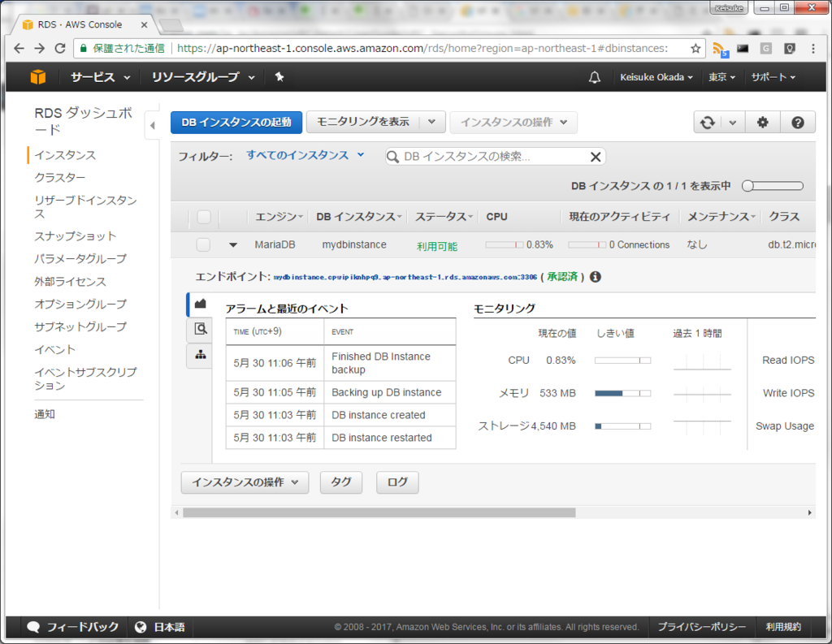
Task: Select オプショングループ in sidebar
Action: pos(80,304)
